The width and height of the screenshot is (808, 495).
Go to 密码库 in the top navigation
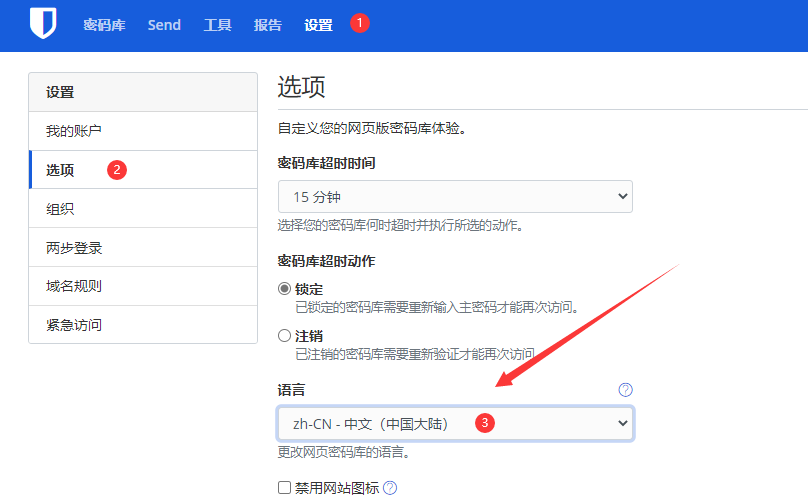coord(104,25)
